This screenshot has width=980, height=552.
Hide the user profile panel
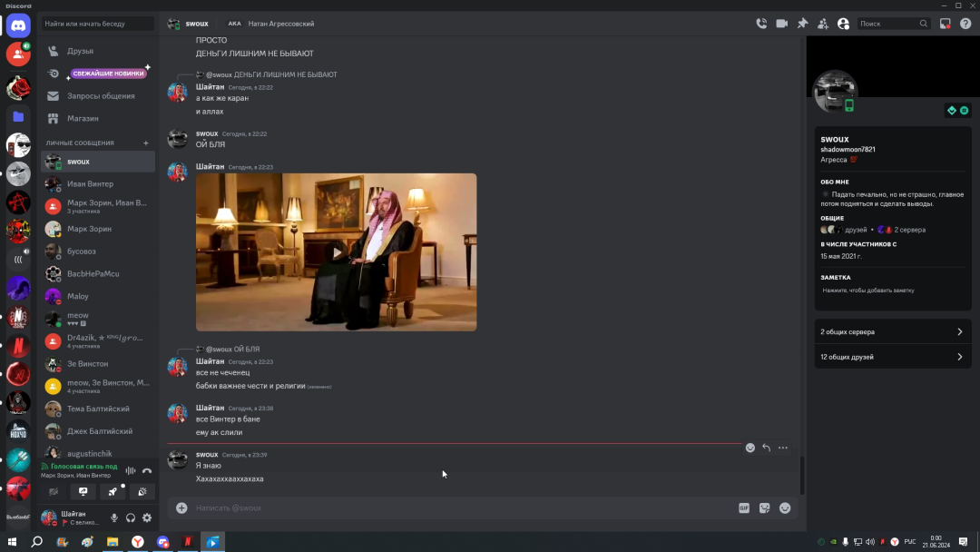coord(844,24)
